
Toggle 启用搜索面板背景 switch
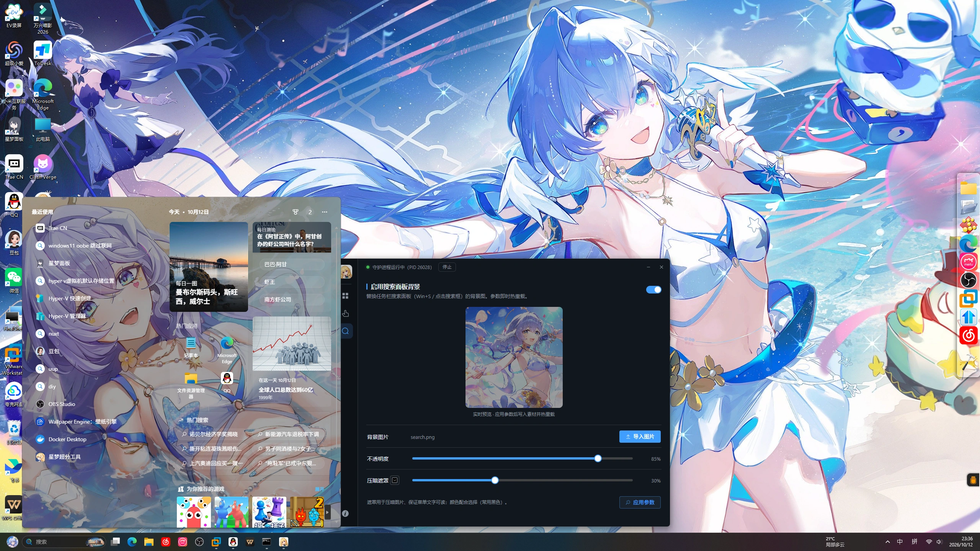[653, 290]
